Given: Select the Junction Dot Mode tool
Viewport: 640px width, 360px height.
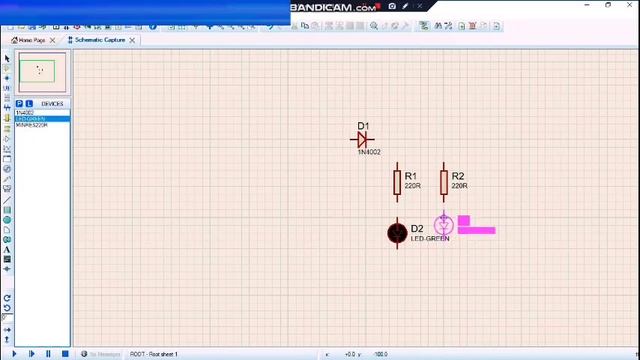Looking at the screenshot, I should 7,78.
